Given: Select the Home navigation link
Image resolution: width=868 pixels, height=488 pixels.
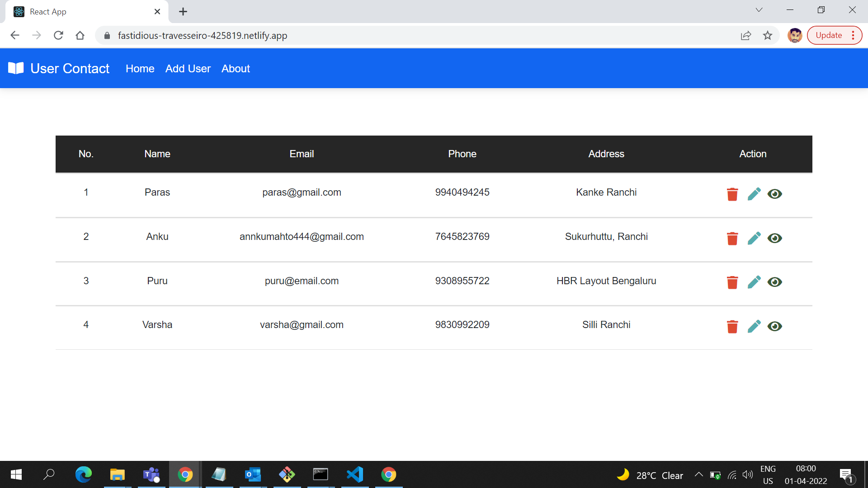Looking at the screenshot, I should pyautogui.click(x=140, y=68).
